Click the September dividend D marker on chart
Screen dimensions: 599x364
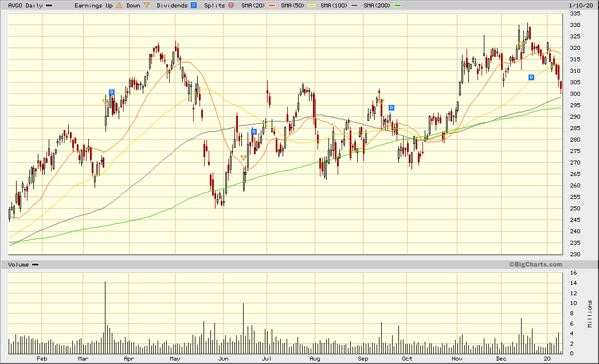[x=391, y=108]
